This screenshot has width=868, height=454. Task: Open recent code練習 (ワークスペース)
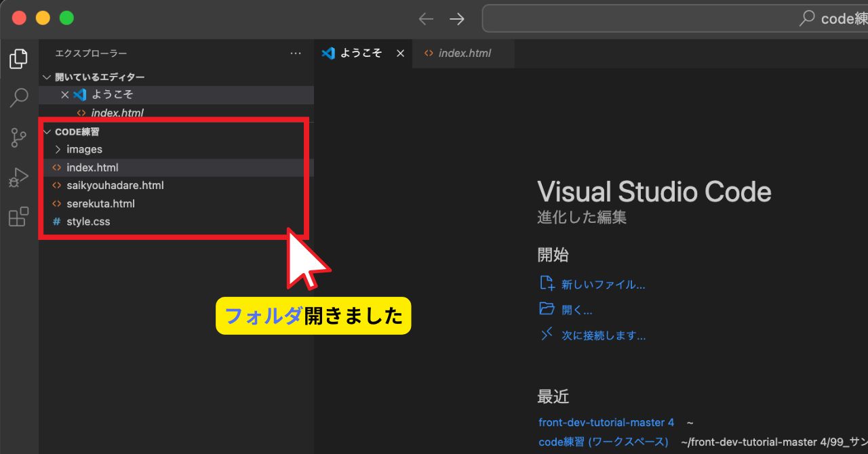coord(604,442)
